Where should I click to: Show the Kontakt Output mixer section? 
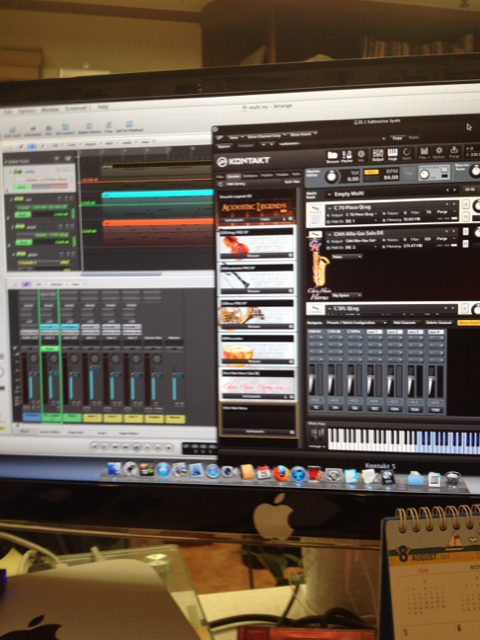pyautogui.click(x=378, y=155)
